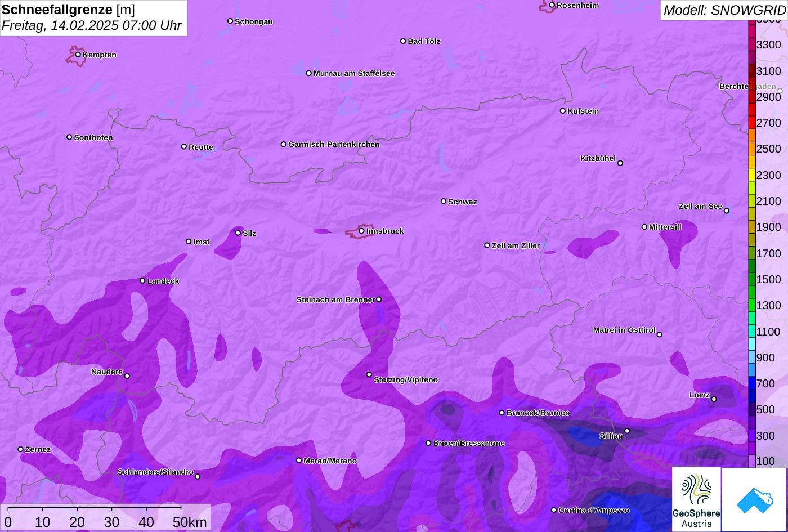The width and height of the screenshot is (788, 532).
Task: Click the 50km scale bar label
Action: (190, 522)
